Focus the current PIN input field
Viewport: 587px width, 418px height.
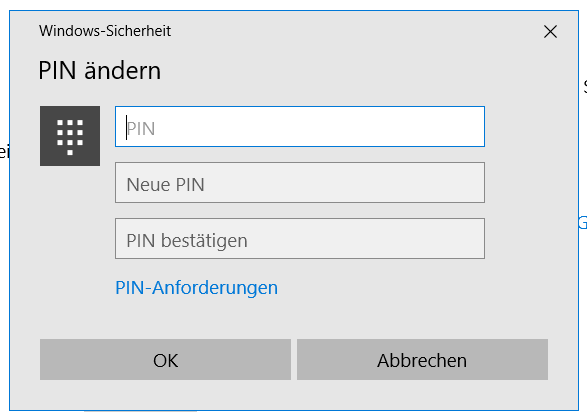coord(300,126)
